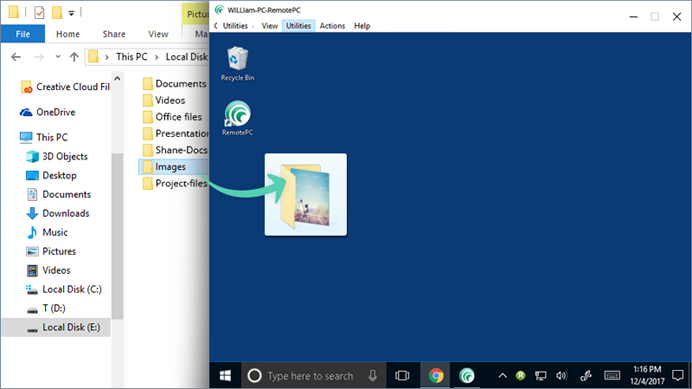Select Downloads in navigation pane
The height and width of the screenshot is (389, 692).
(x=57, y=213)
